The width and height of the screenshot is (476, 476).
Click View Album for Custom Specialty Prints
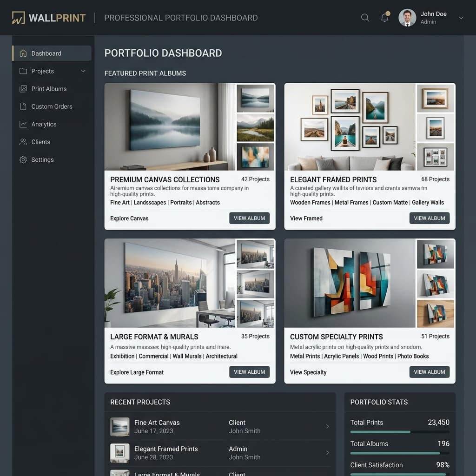click(x=429, y=372)
